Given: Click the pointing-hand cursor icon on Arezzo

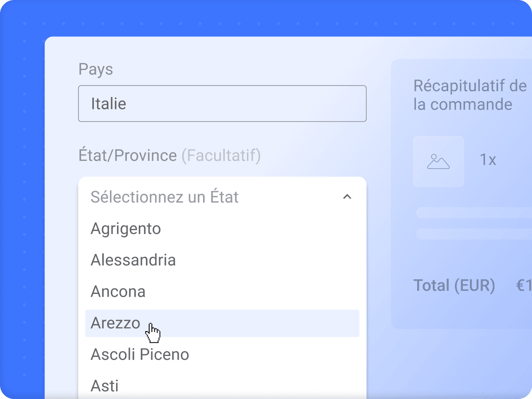Looking at the screenshot, I should (x=153, y=332).
